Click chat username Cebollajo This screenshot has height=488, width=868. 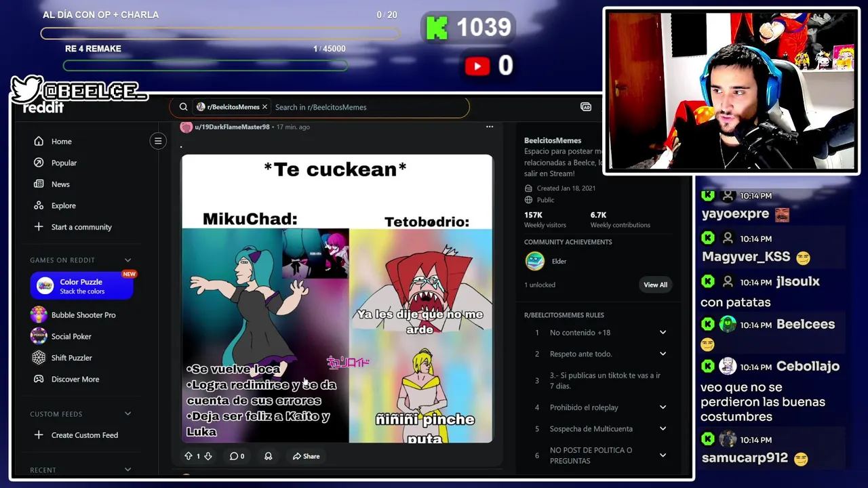[808, 366]
